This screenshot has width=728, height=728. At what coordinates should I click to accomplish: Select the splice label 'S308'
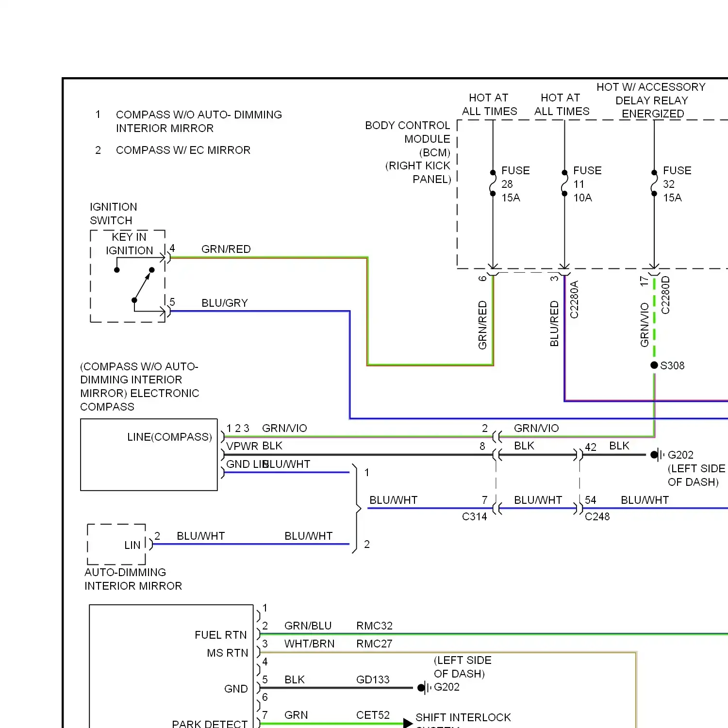point(672,365)
